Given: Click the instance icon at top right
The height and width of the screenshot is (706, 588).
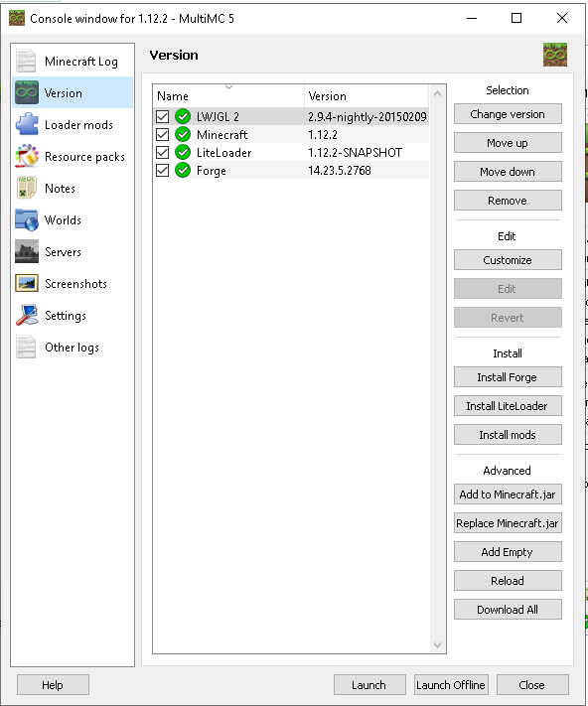Looking at the screenshot, I should 554,55.
